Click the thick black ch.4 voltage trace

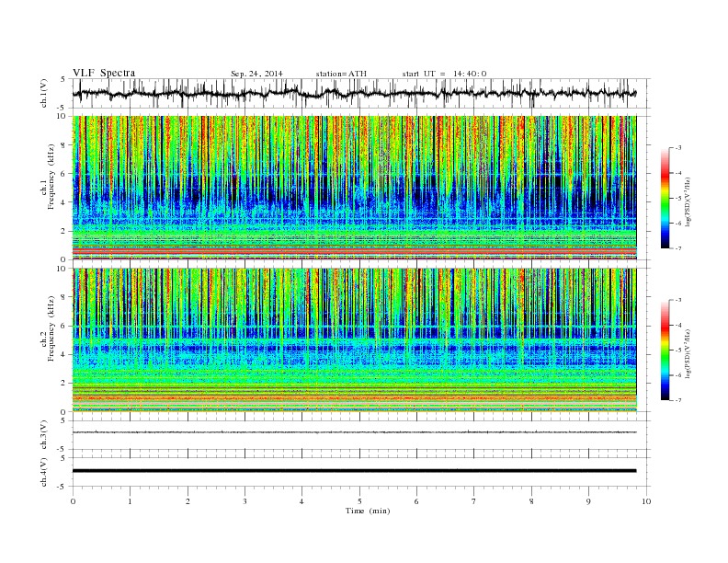(355, 471)
